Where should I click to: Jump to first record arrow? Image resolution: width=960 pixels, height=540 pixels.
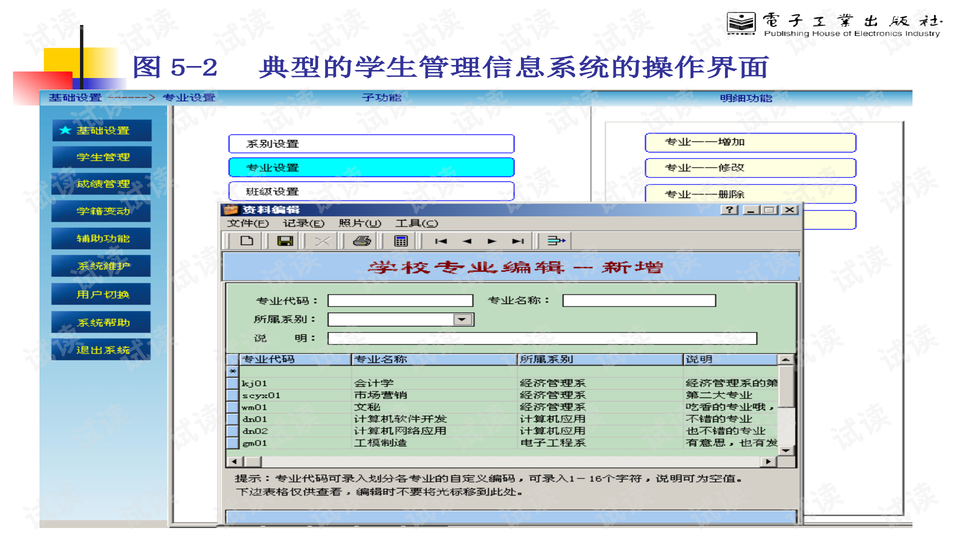tap(441, 241)
